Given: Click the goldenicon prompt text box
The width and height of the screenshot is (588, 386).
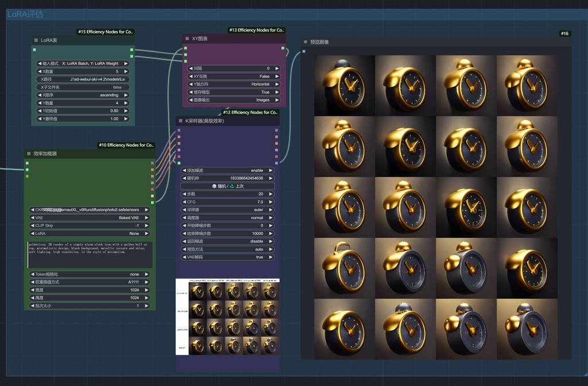Looking at the screenshot, I should point(89,254).
